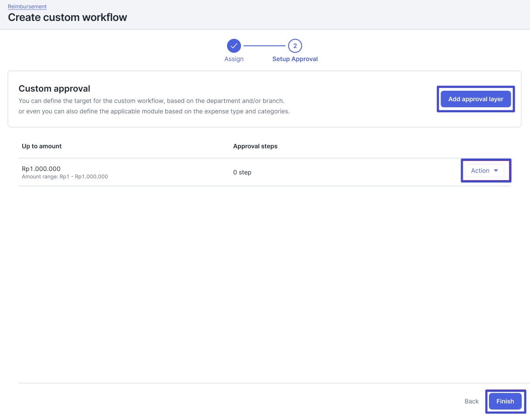The image size is (530, 420).
Task: Click the completed Assign step checkmark icon
Action: click(234, 46)
